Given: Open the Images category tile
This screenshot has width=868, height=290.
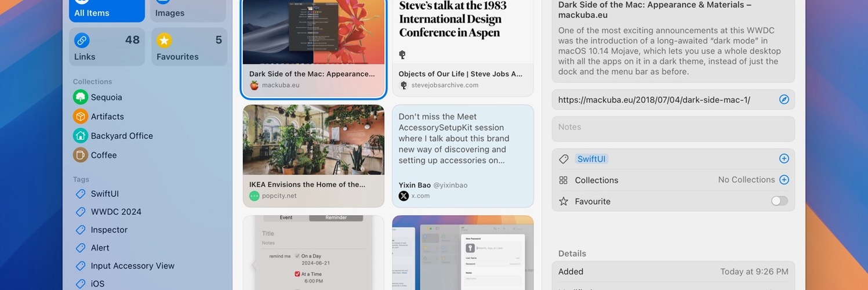Looking at the screenshot, I should tap(188, 11).
